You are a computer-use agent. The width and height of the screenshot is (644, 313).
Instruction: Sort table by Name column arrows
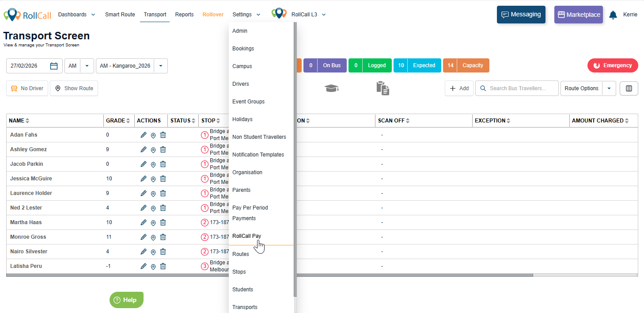tap(27, 121)
